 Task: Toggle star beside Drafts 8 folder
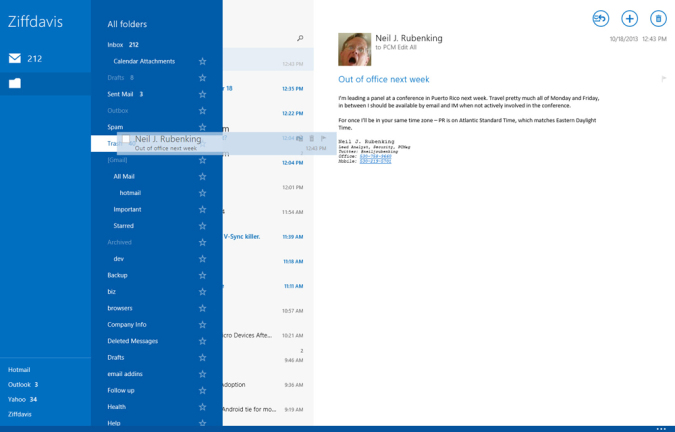tap(202, 78)
